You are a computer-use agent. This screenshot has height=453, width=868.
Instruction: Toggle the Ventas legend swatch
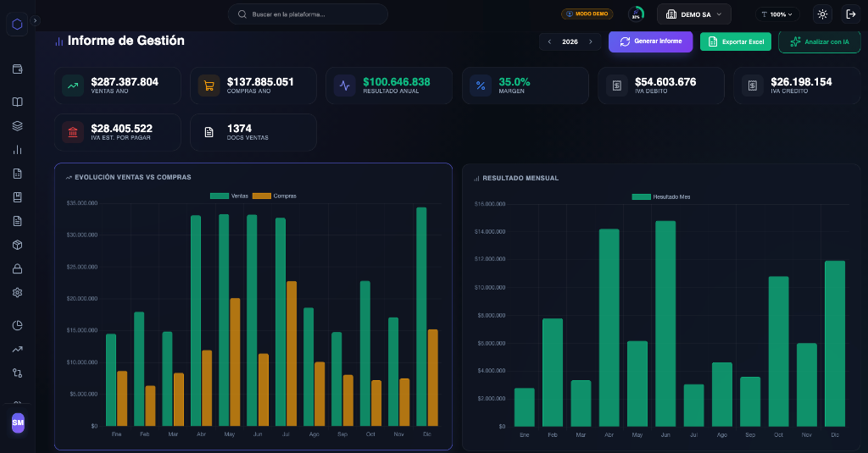pos(220,196)
